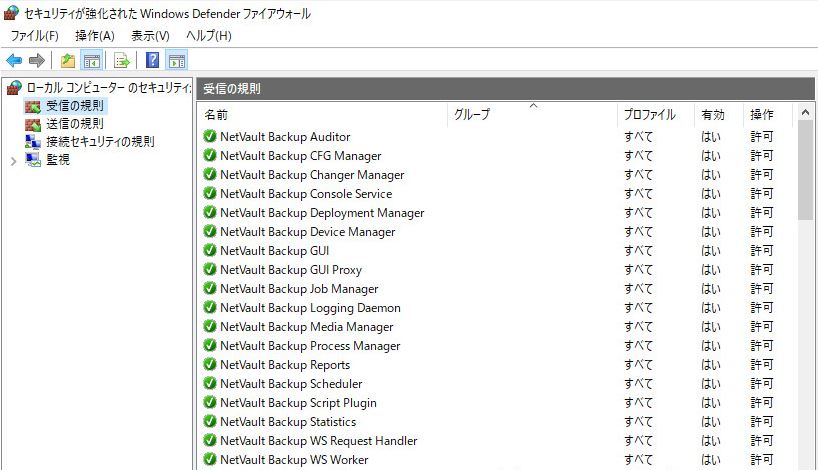
Task: Click green check icon for NetVault Backup Auditor
Action: [210, 137]
